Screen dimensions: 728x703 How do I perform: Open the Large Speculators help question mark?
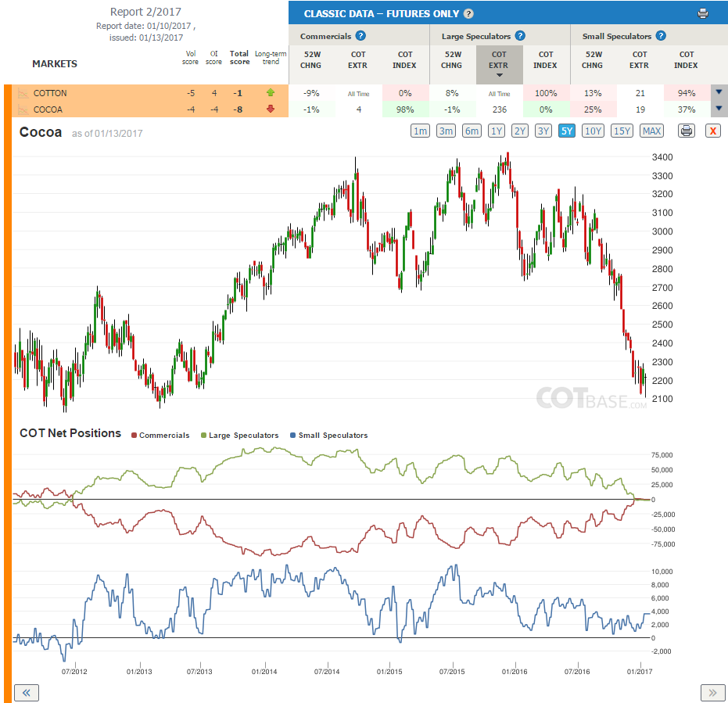[x=520, y=36]
